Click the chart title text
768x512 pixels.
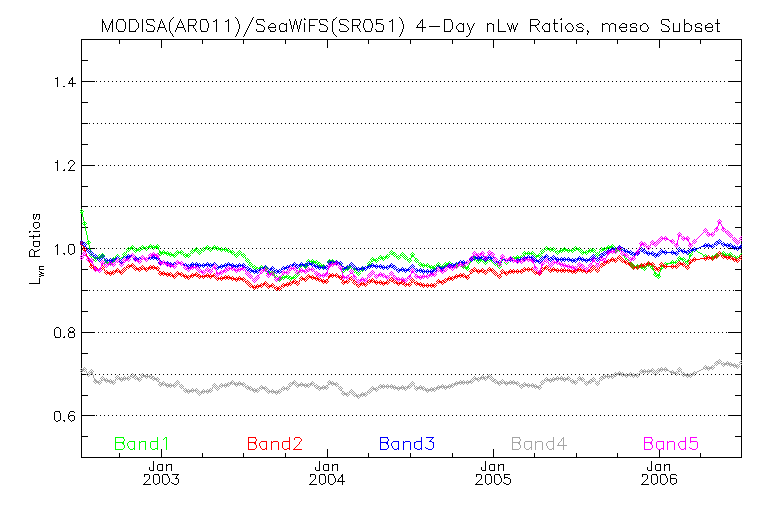click(x=410, y=26)
